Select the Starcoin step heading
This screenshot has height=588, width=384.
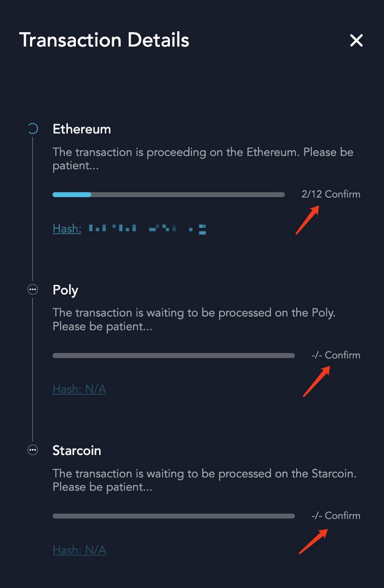(77, 451)
